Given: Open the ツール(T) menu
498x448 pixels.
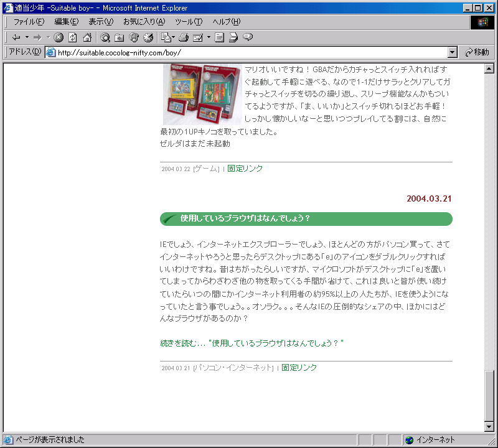Looking at the screenshot, I should click(x=189, y=22).
